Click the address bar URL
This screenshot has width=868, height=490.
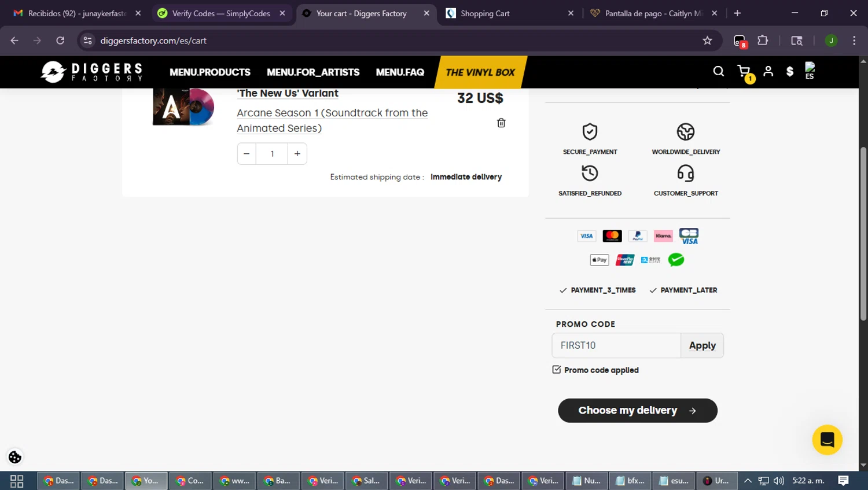pyautogui.click(x=153, y=40)
